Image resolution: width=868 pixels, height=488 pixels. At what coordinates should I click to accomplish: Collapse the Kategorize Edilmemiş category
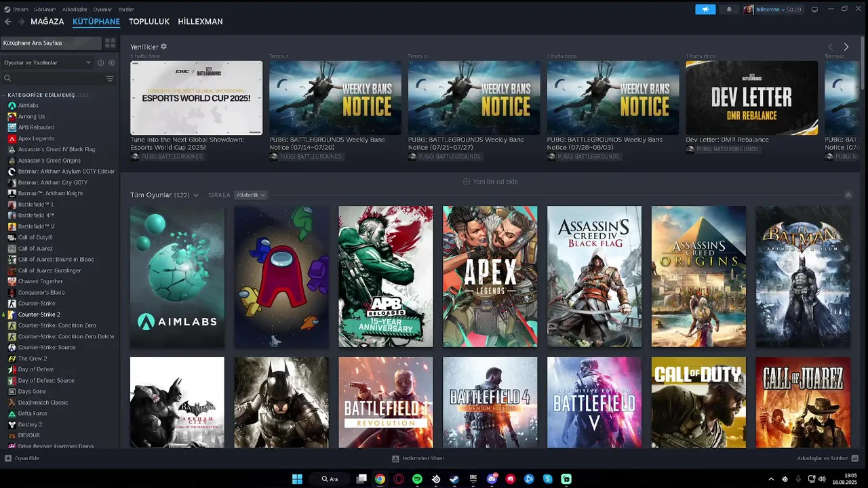coord(3,95)
